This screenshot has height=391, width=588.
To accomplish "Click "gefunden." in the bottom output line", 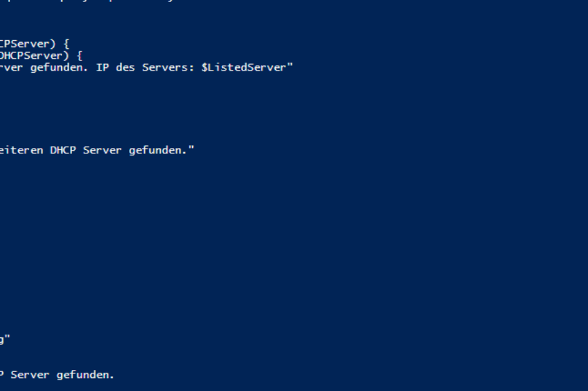I will 85,375.
